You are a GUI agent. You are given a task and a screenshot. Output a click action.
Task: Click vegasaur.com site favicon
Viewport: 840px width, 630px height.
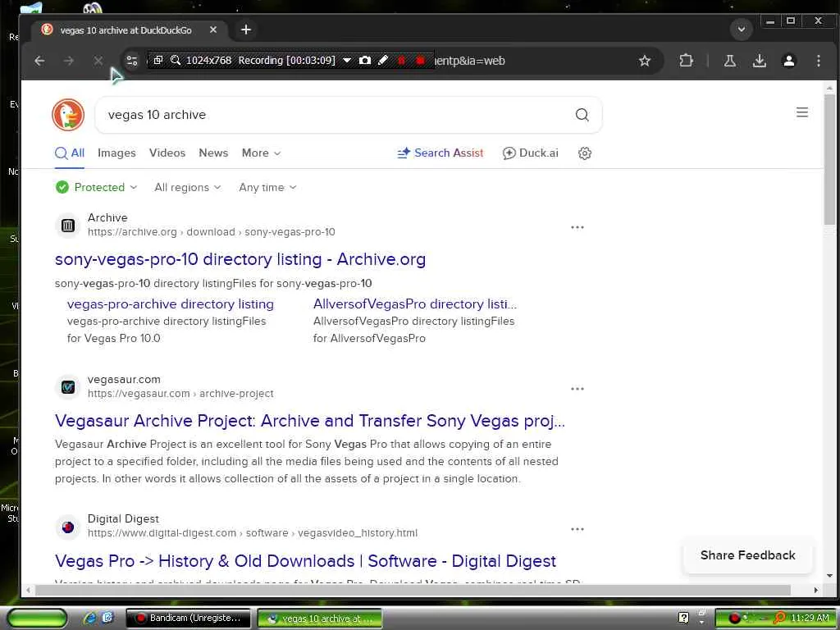tap(68, 387)
